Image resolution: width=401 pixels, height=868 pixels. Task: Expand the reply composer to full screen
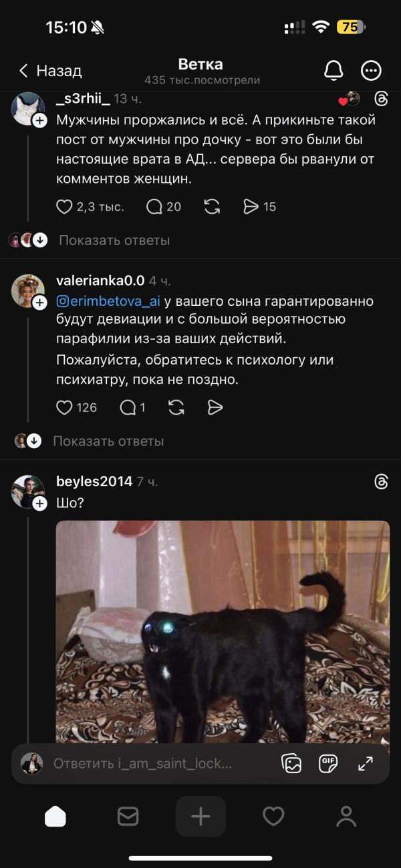[366, 763]
